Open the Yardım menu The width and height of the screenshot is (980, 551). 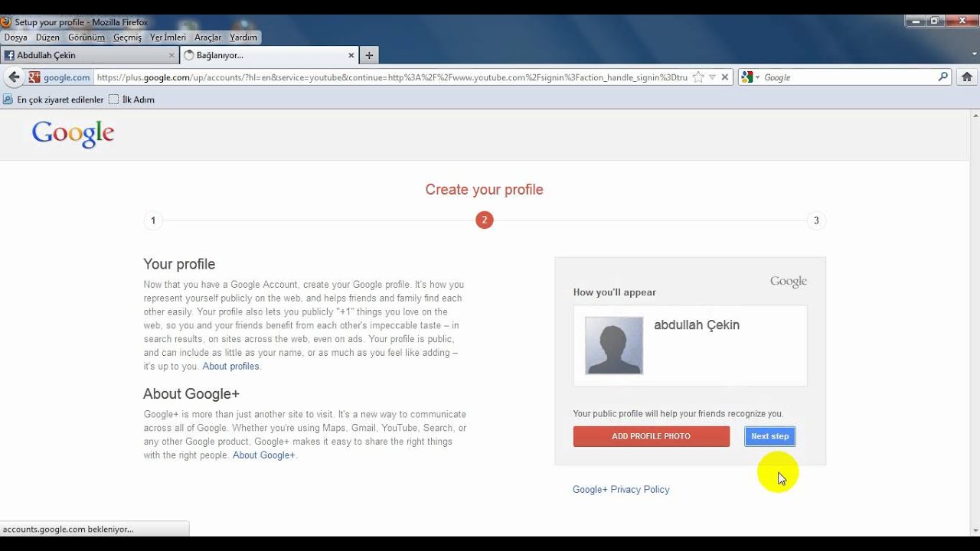pos(243,37)
